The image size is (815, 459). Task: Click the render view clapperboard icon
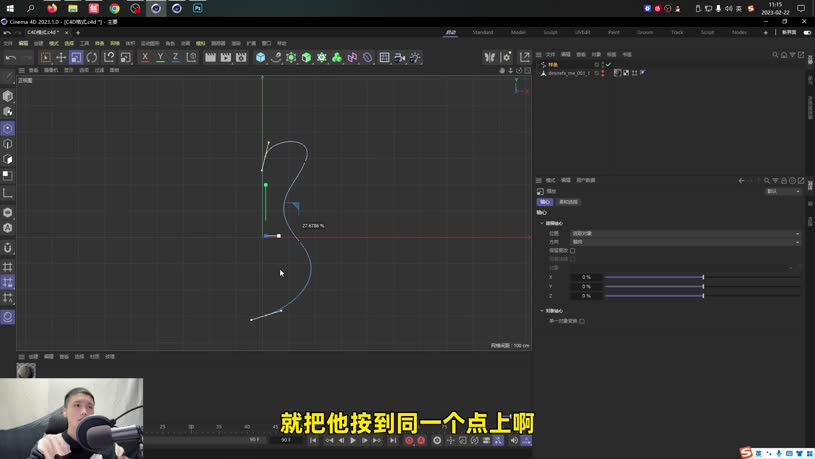point(210,58)
